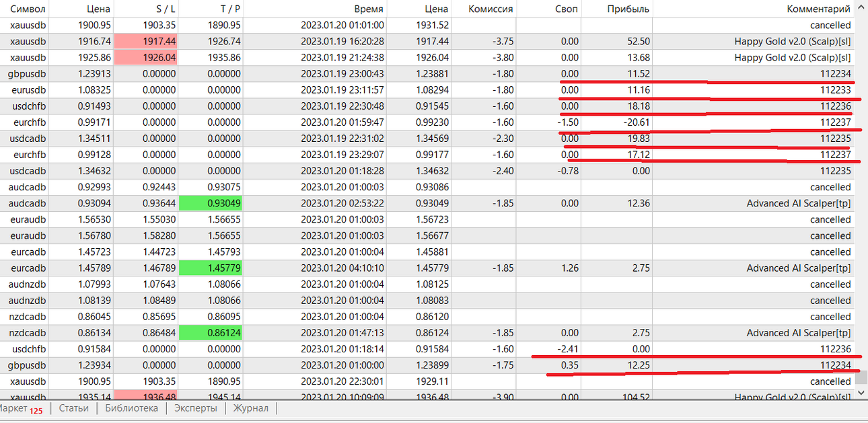Sort by the Прибыль column header
Screen dimensions: 868x423
point(628,9)
